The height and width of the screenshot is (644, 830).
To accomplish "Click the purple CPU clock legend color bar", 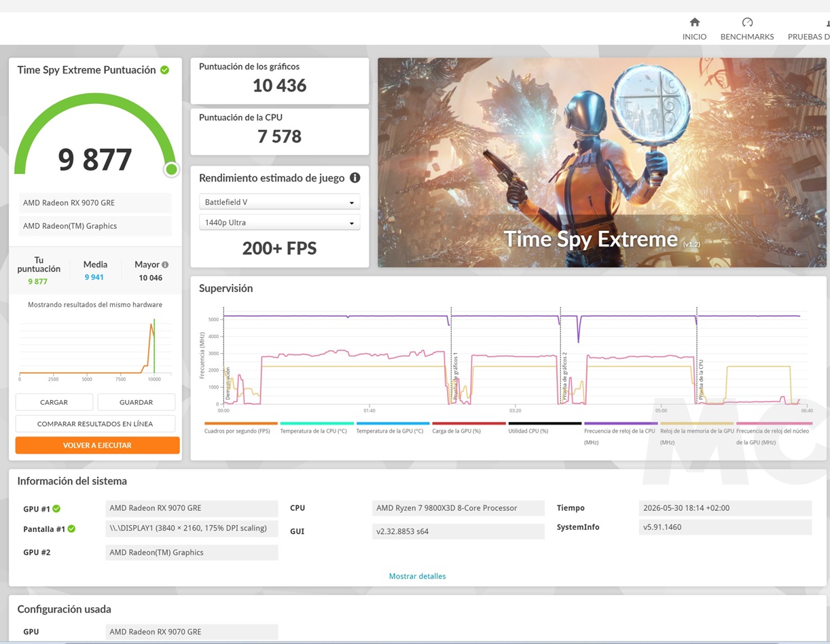I will [x=621, y=423].
